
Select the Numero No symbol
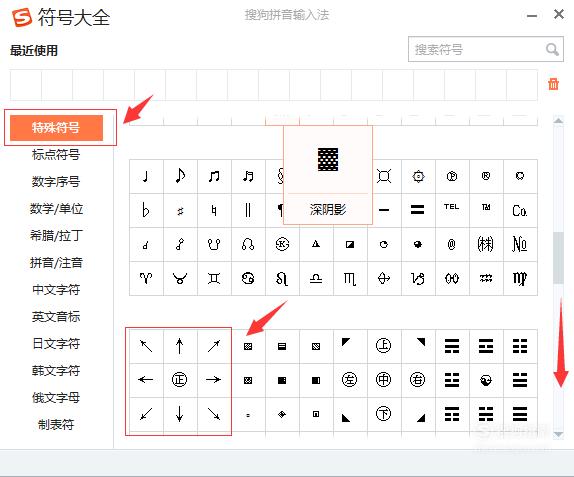coord(520,244)
